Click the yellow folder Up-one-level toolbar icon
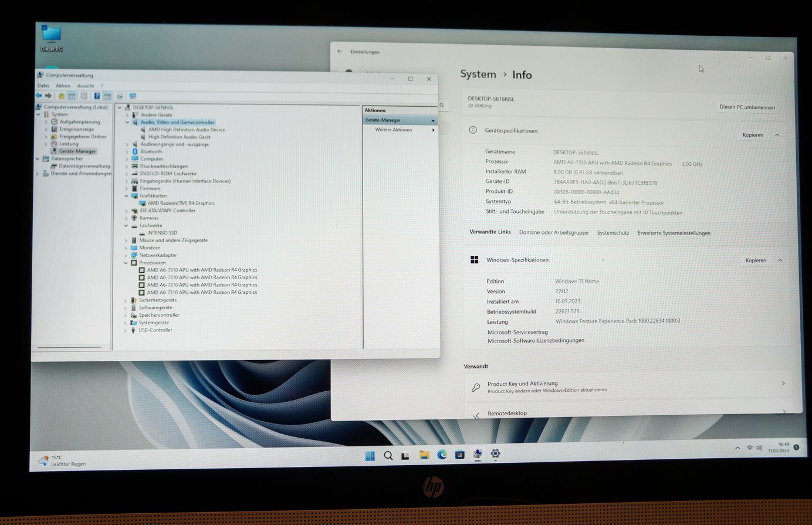Image resolution: width=812 pixels, height=525 pixels. coord(61,96)
